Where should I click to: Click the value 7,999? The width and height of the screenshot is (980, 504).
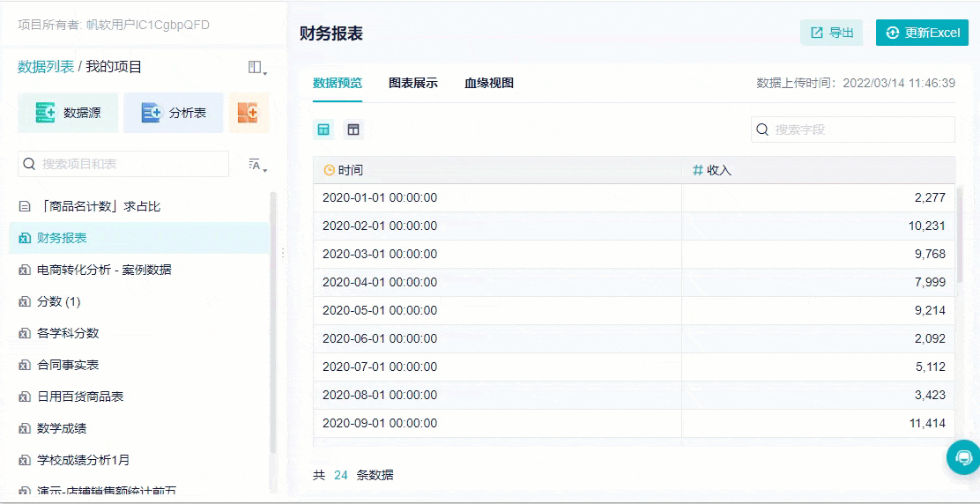[930, 282]
